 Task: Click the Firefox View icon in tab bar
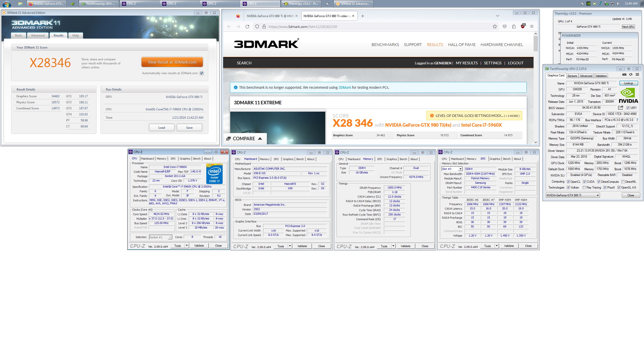tap(238, 16)
